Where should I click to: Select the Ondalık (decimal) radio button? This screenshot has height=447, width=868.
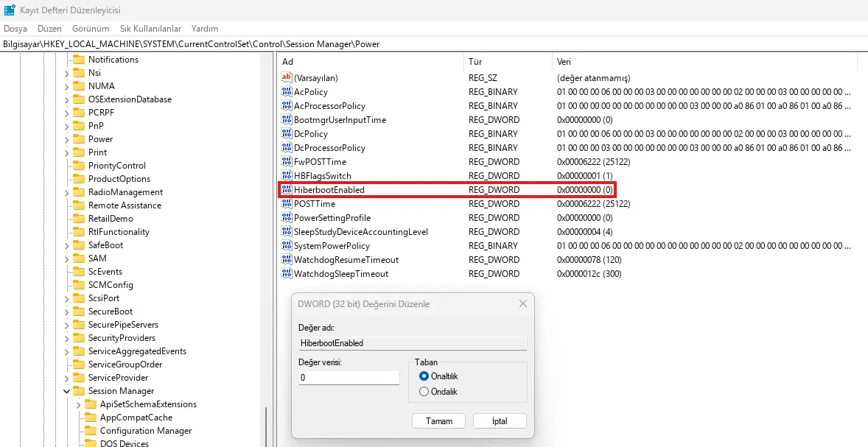(x=424, y=392)
